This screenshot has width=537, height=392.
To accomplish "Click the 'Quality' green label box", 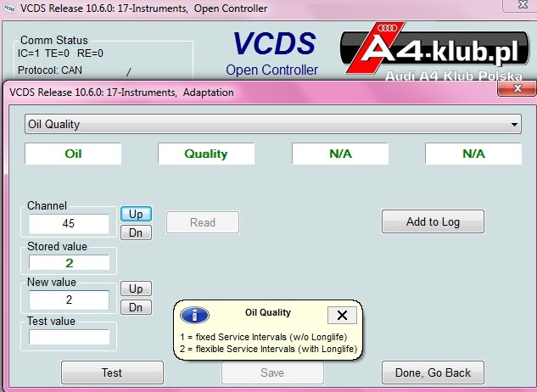I will 206,154.
